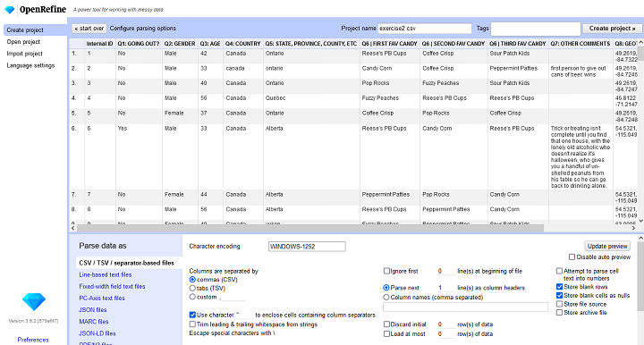The image size is (644, 345).
Task: Select PC-Axis text files parser
Action: [x=102, y=299]
